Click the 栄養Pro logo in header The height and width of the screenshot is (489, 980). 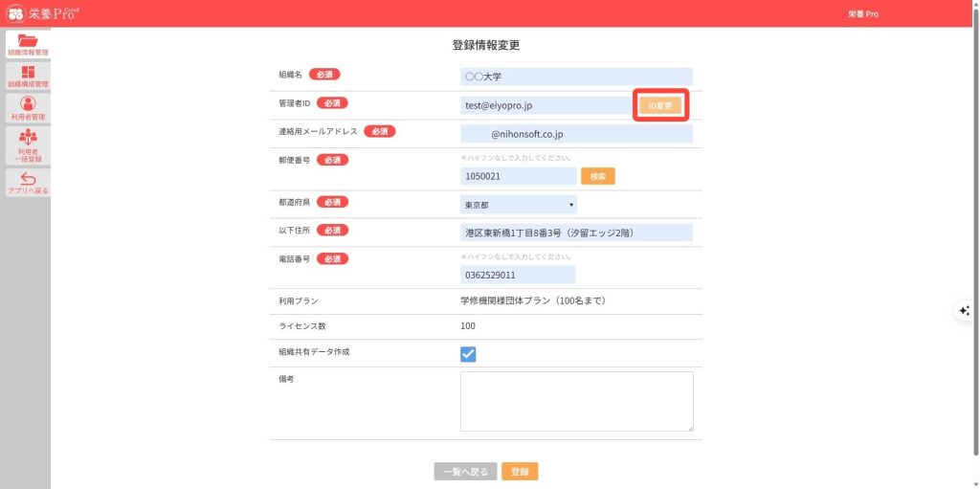[45, 13]
